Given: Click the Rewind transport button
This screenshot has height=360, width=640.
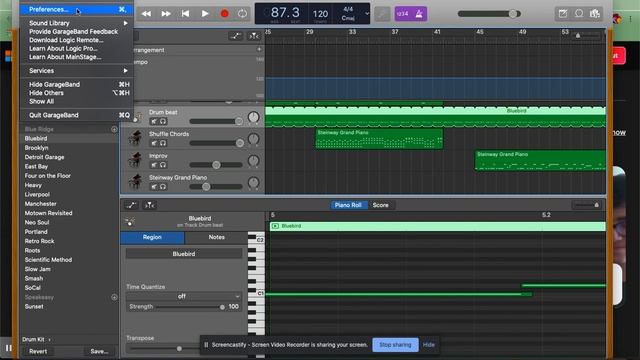Looking at the screenshot, I should pos(146,13).
